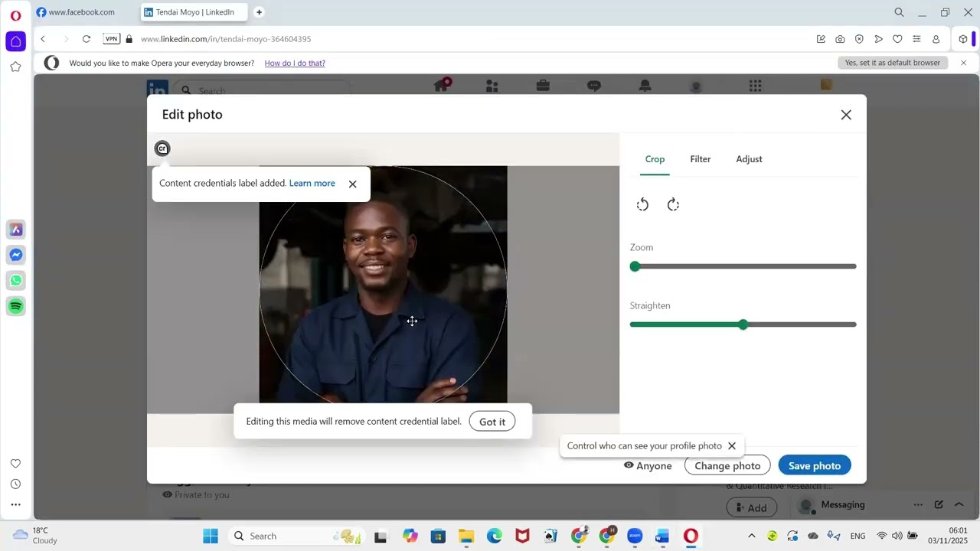Click the Zoom slider handle
The image size is (980, 551).
pyautogui.click(x=635, y=266)
